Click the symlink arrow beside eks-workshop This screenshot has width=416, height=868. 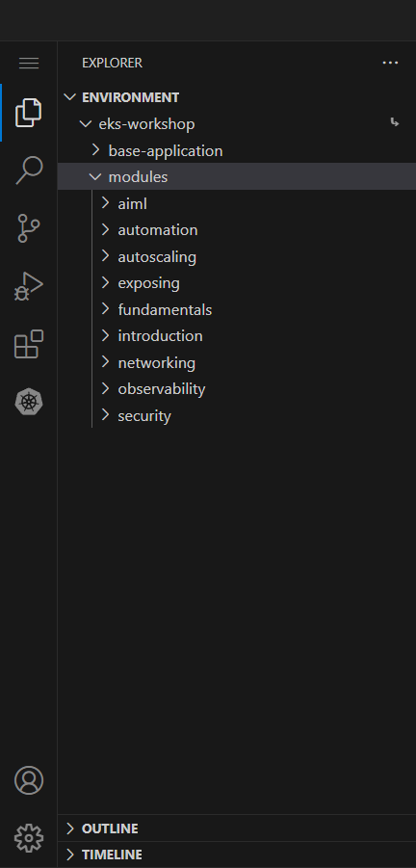395,121
